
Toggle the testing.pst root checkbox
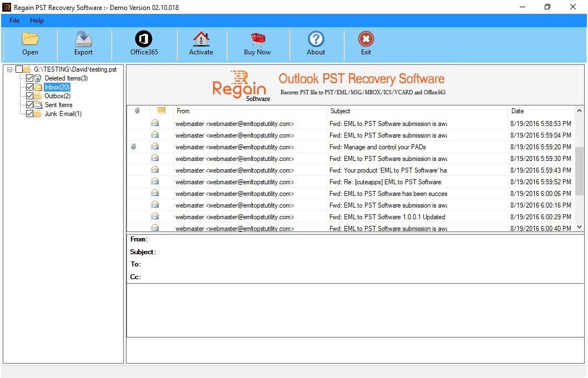19,69
